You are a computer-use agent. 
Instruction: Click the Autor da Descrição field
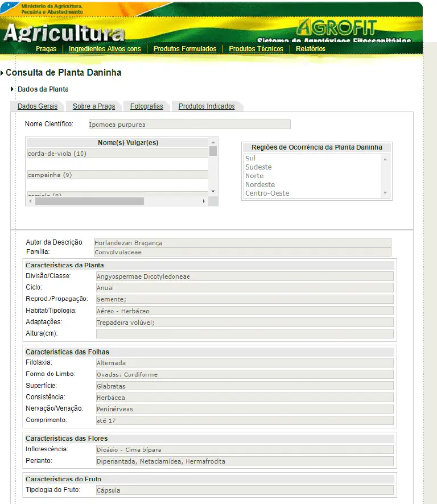[x=242, y=243]
